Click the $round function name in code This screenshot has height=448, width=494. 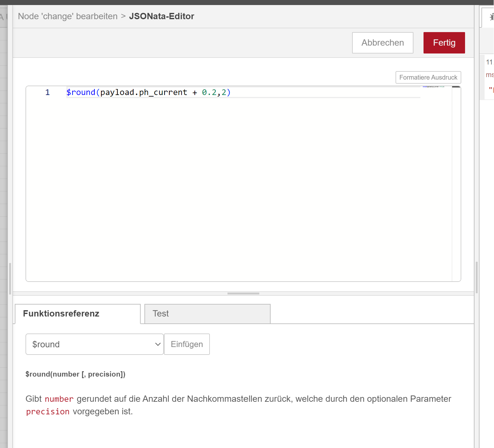[81, 92]
